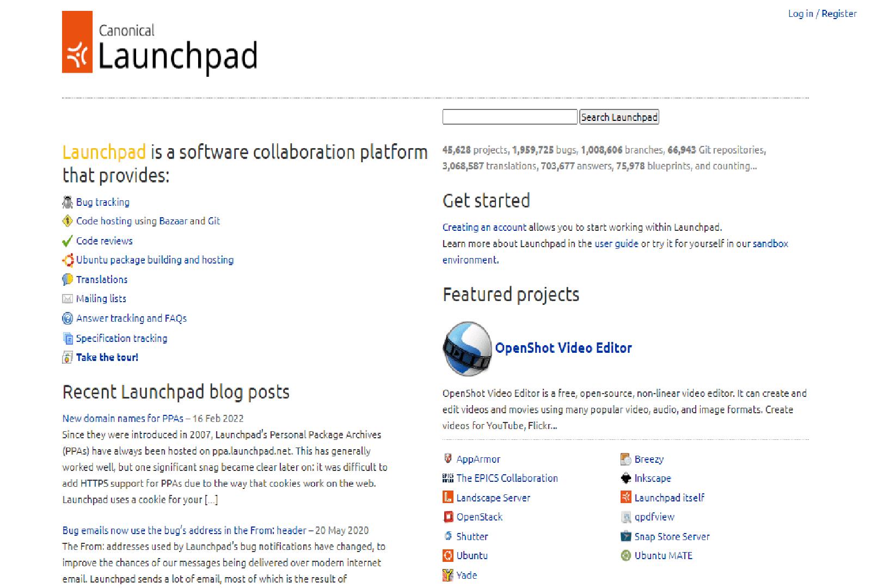The image size is (871, 588).
Task: Click the Inkscape project icon
Action: 625,478
